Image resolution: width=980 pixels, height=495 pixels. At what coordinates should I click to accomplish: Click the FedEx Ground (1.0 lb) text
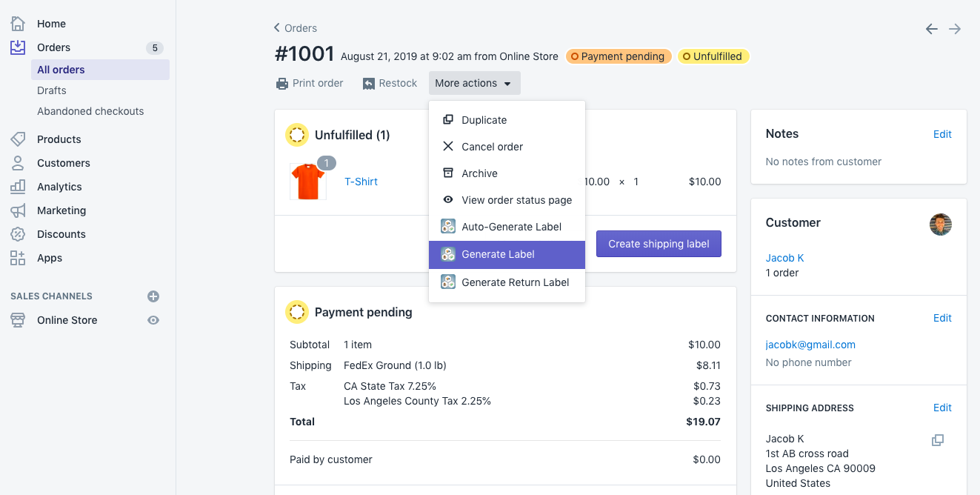[x=395, y=365]
